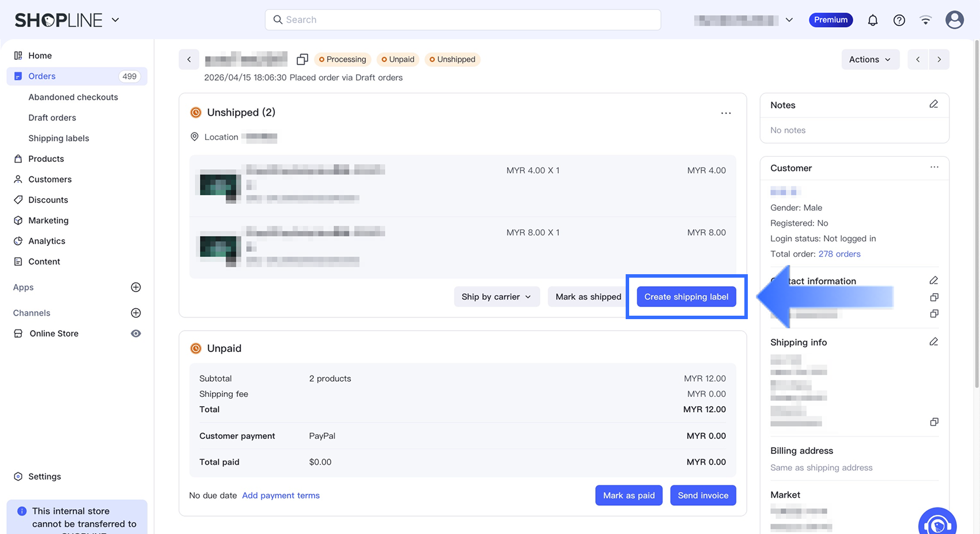The image size is (980, 534).
Task: Open Unshipped section three-dot menu
Action: (725, 113)
